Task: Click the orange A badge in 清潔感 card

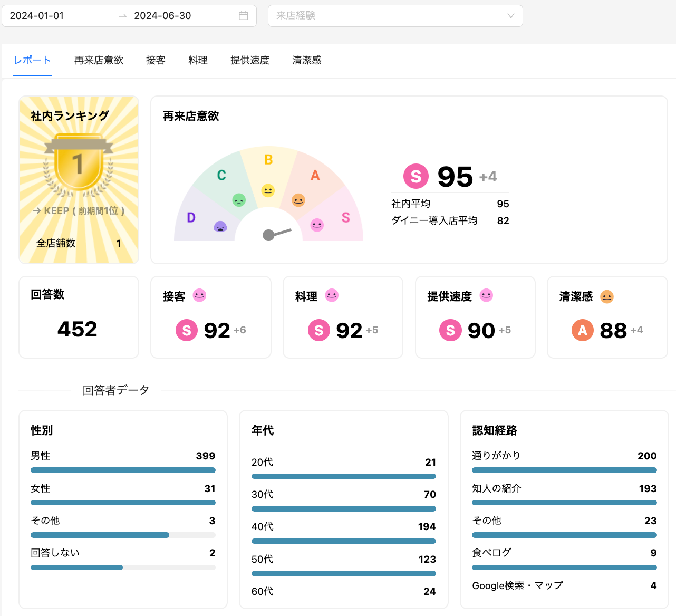Action: (x=583, y=331)
